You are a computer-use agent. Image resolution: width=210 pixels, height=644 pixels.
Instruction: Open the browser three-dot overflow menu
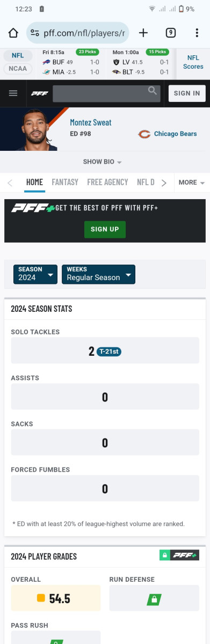tap(197, 33)
